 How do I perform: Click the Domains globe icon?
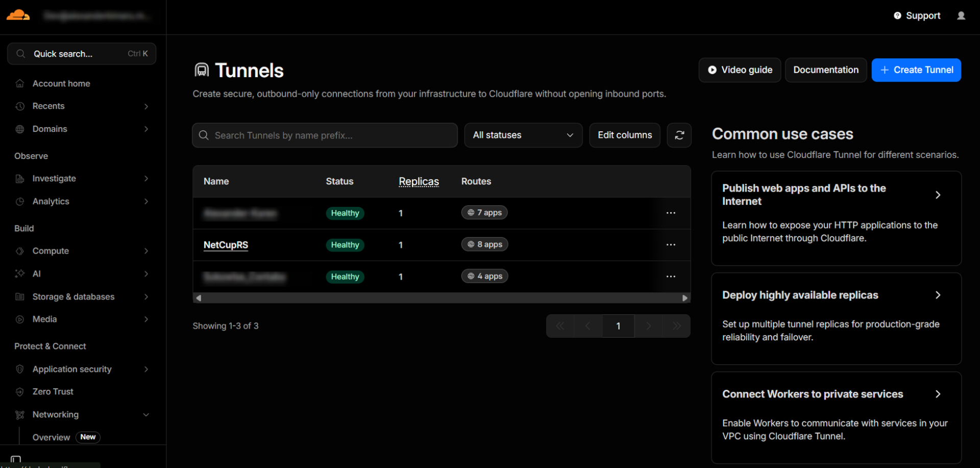tap(20, 129)
